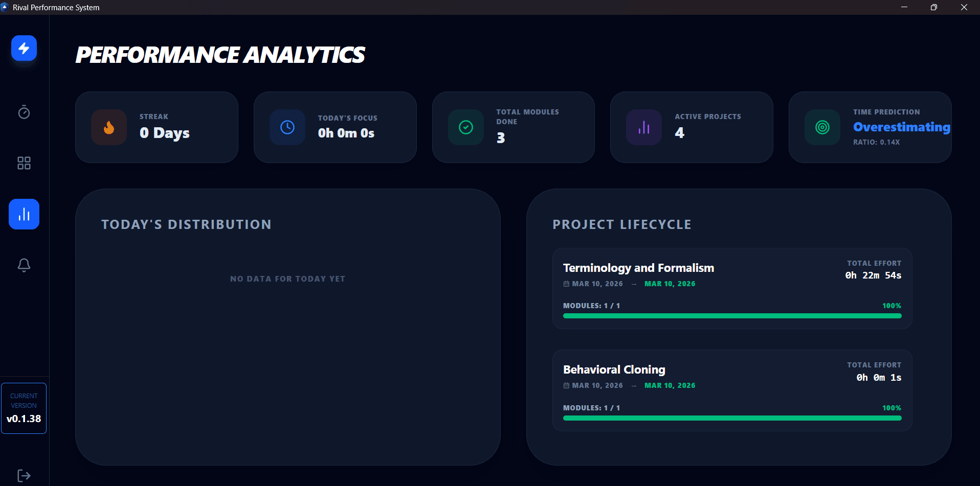The width and height of the screenshot is (980, 486).
Task: Click the 'TODAY'S DISTRIBUTION' heading
Action: click(186, 224)
